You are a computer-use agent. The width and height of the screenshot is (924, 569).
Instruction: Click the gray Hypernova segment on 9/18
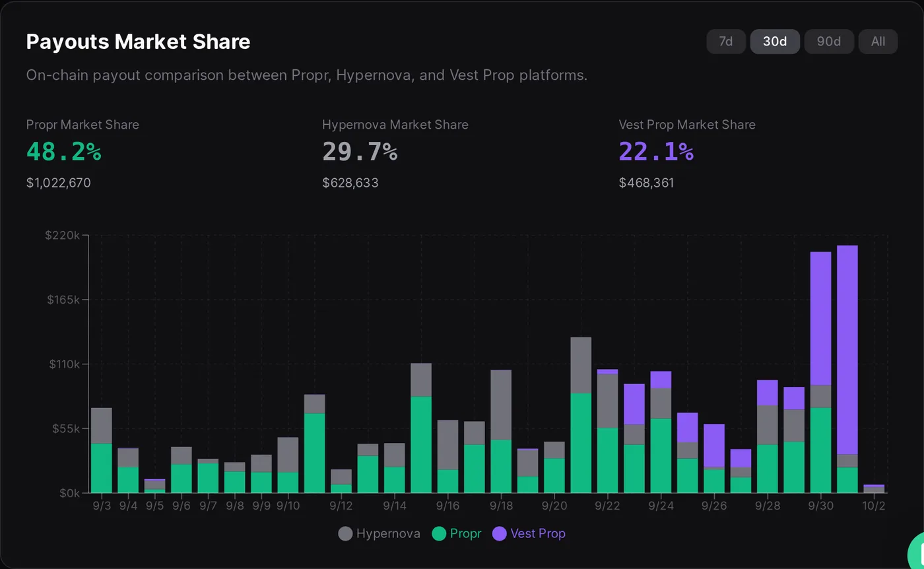coord(501,405)
